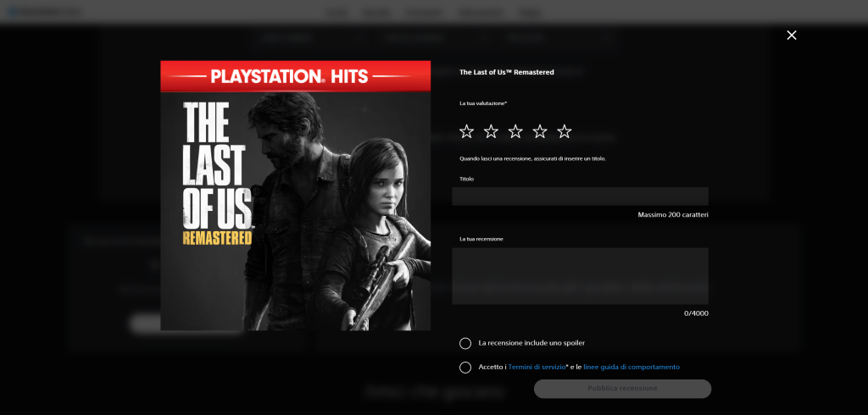868x415 pixels.
Task: Click the 'The Last of Us™ Remastered' title text
Action: coord(507,73)
